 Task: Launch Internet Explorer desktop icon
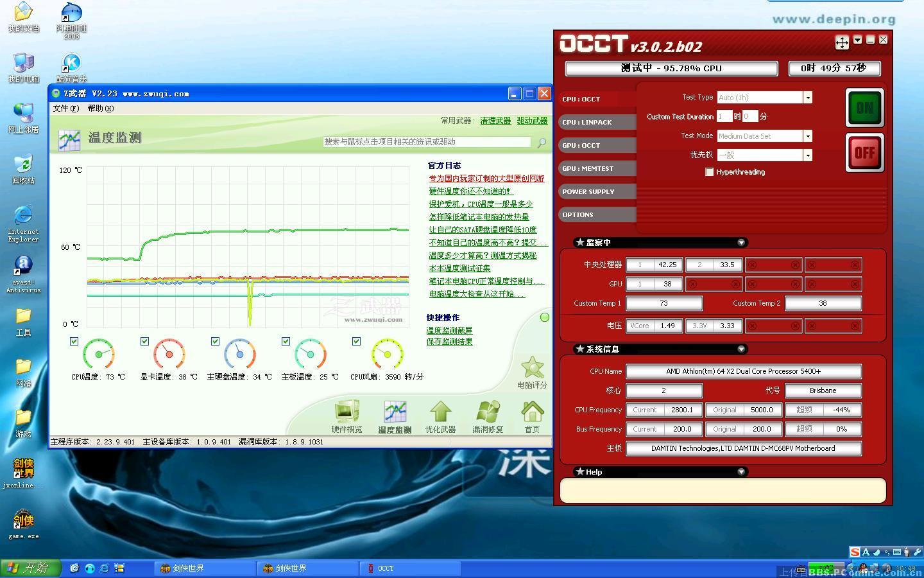(x=23, y=223)
